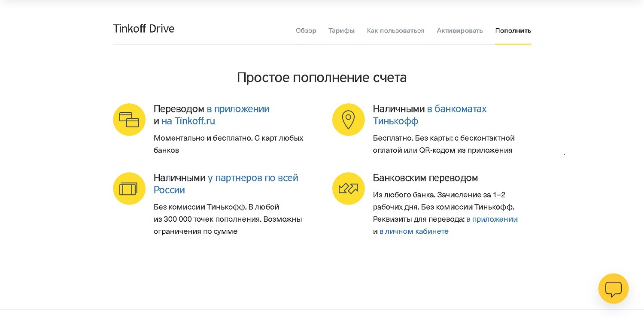Open the 'на Tinkoff.ru' link
644x319 pixels.
coord(188,121)
